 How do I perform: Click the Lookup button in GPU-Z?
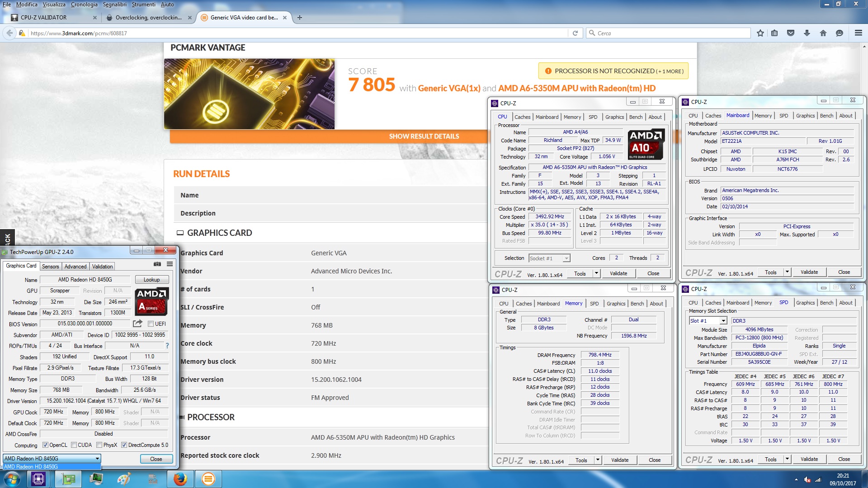tap(152, 280)
